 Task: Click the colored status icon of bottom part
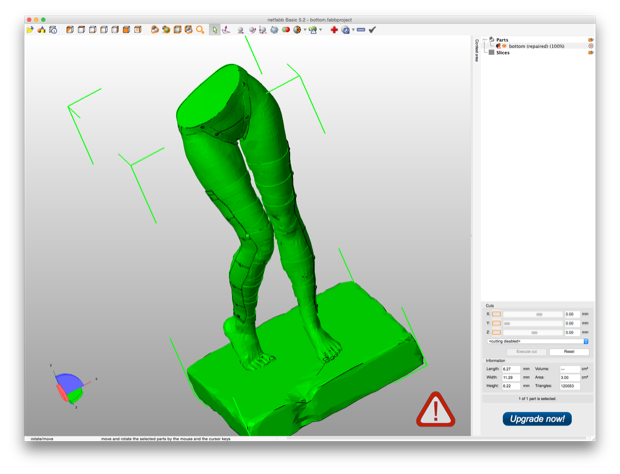pos(499,46)
